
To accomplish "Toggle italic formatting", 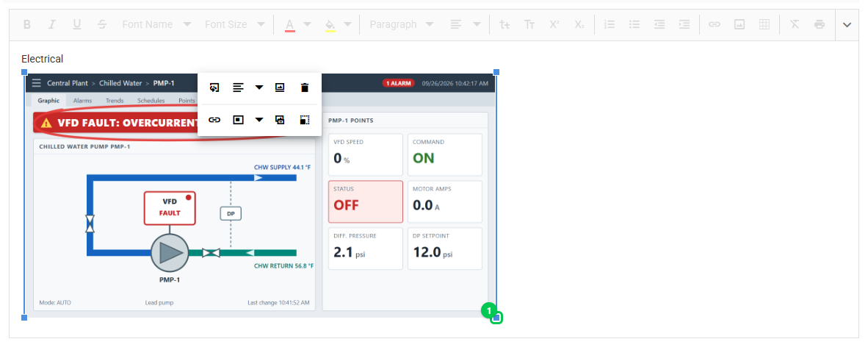I will tap(52, 24).
